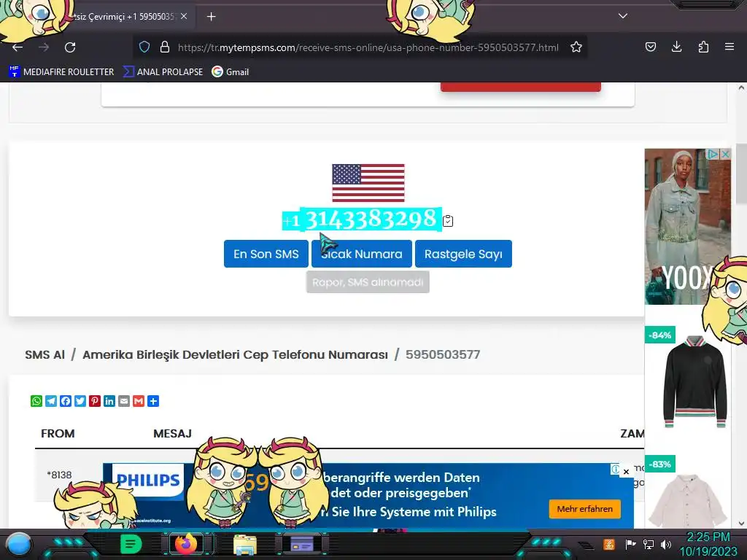Image resolution: width=747 pixels, height=560 pixels.
Task: Copy the phone number with the clipboard icon
Action: 448,221
